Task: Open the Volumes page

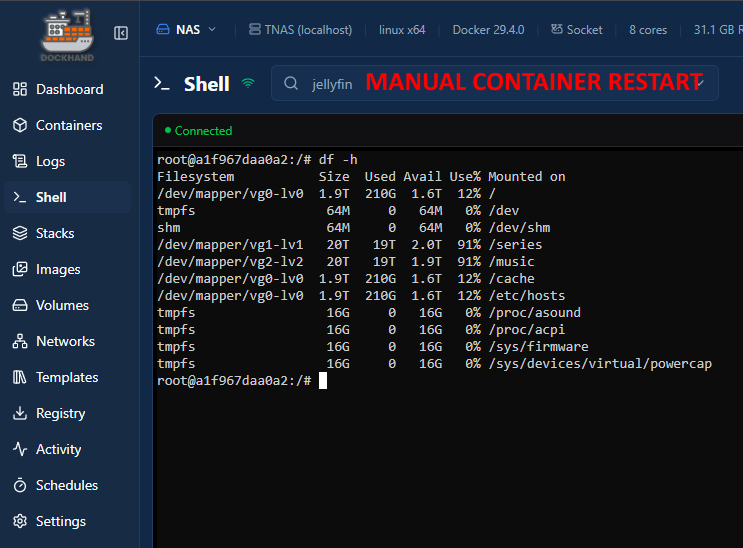Action: pyautogui.click(x=68, y=305)
